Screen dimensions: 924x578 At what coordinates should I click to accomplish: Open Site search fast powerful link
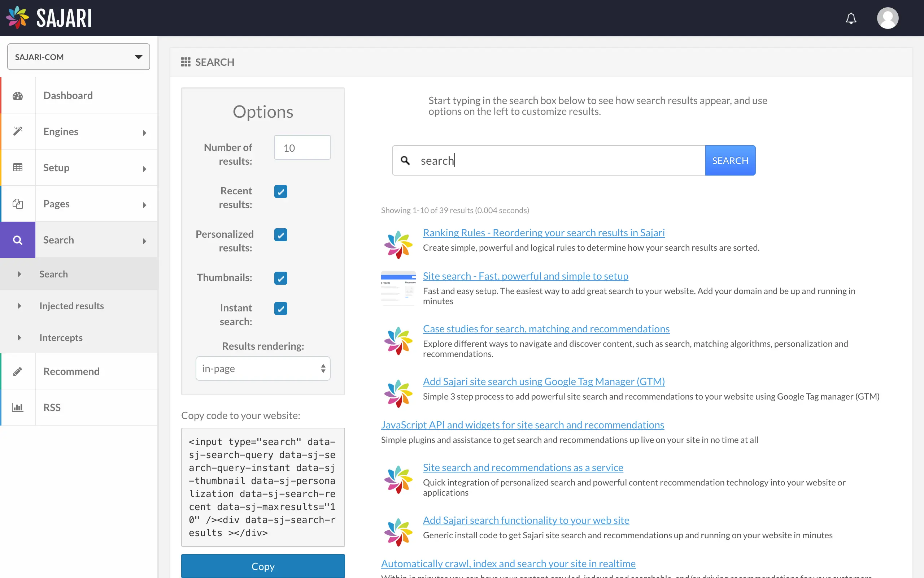pyautogui.click(x=526, y=276)
